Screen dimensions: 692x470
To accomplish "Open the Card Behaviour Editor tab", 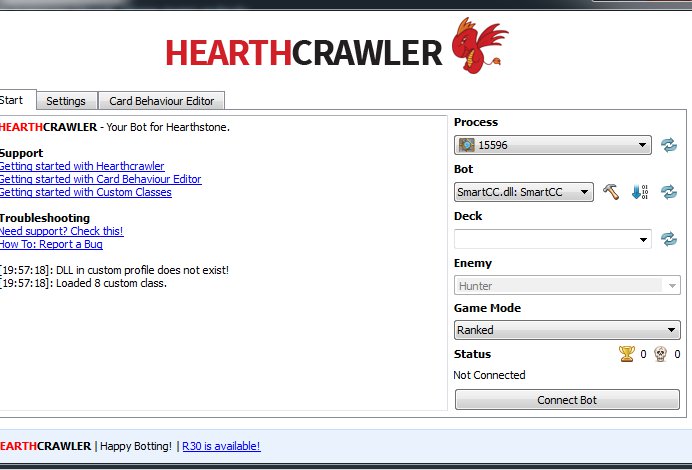I will coord(162,101).
